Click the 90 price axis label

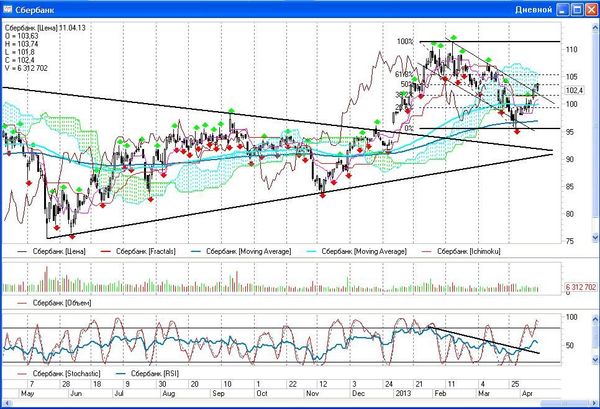tap(570, 159)
